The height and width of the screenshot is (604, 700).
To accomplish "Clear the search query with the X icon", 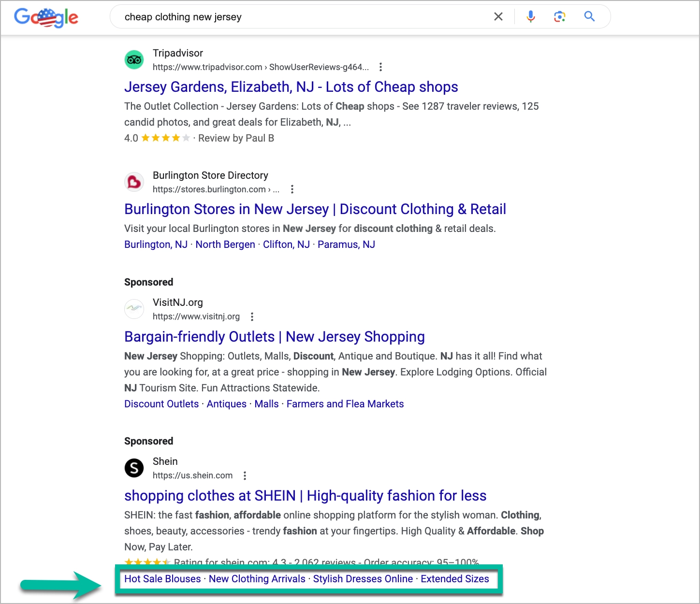I will click(x=498, y=16).
